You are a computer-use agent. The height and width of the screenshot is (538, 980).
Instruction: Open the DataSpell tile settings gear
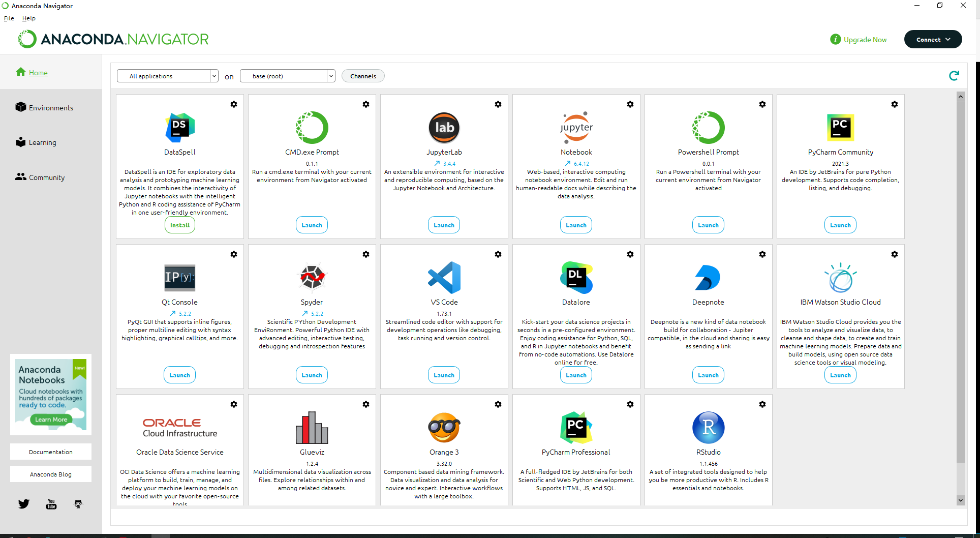[x=234, y=104]
